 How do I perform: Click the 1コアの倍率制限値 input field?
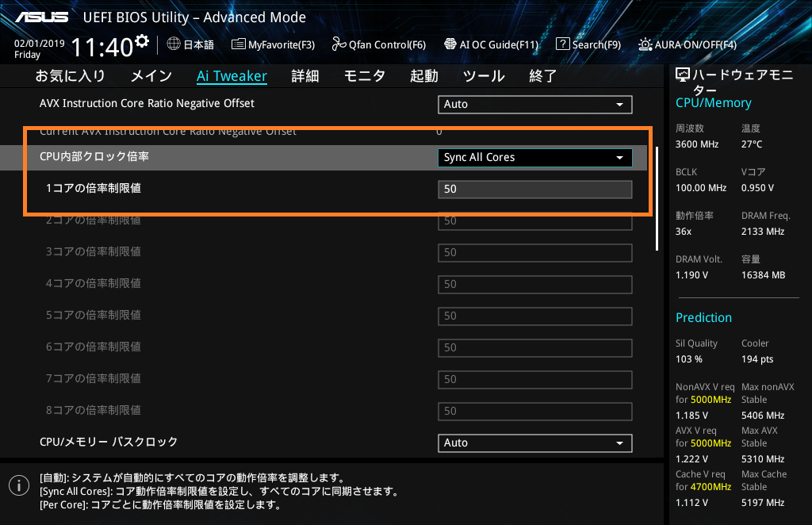click(x=535, y=189)
